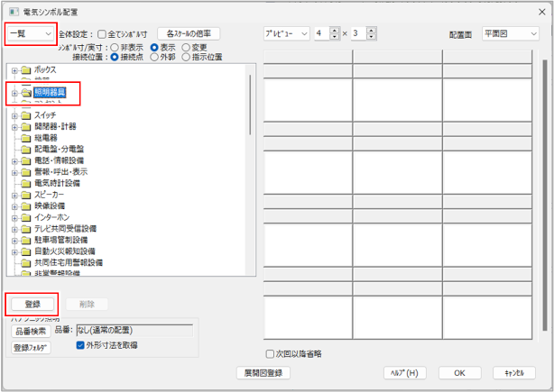Click the 配電盤・分電盤 folder icon

click(x=25, y=149)
